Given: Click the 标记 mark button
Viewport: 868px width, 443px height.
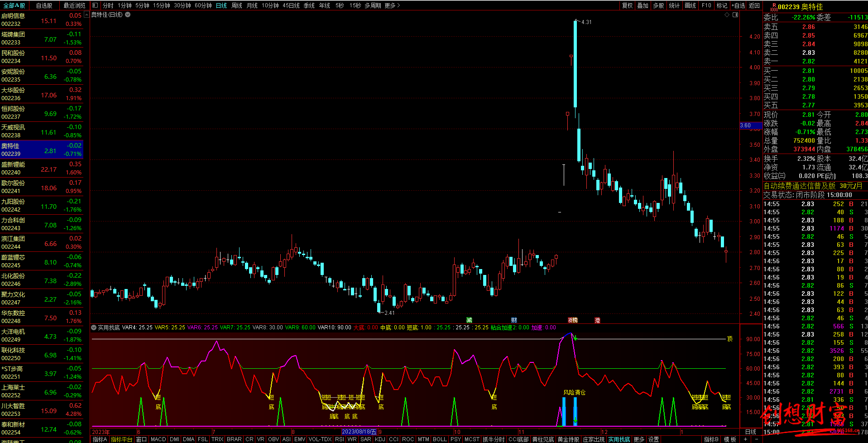Looking at the screenshot, I should click(722, 5).
